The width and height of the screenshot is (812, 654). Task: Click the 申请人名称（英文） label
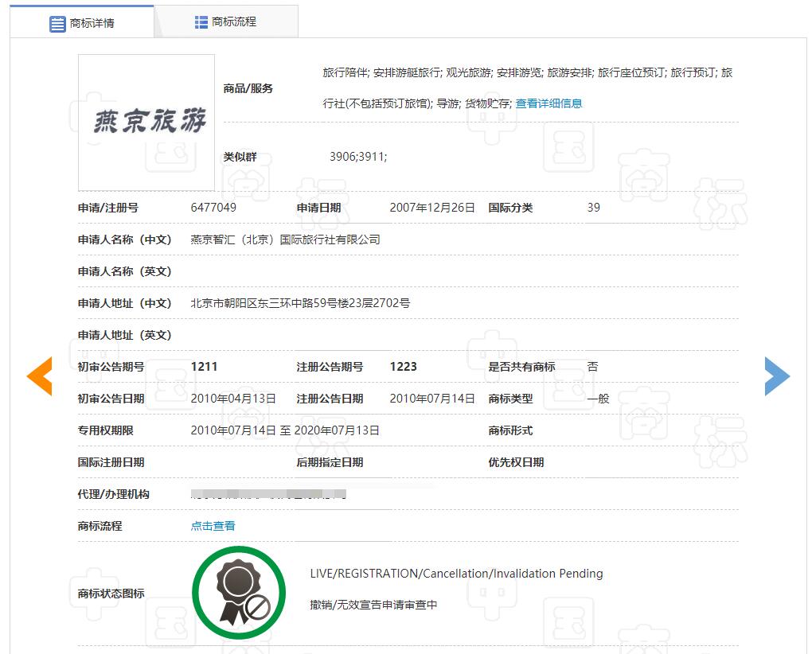(x=125, y=271)
